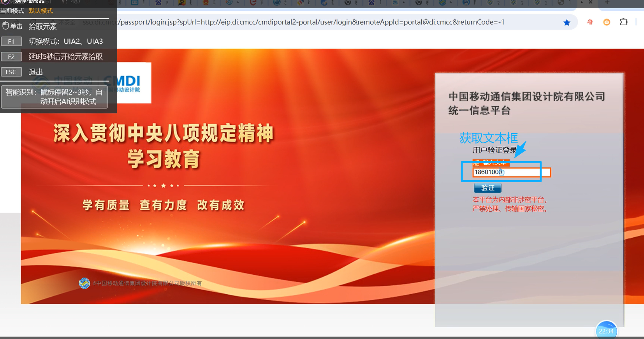Click the 学习教育 banner text
This screenshot has width=644, height=339.
pyautogui.click(x=164, y=159)
